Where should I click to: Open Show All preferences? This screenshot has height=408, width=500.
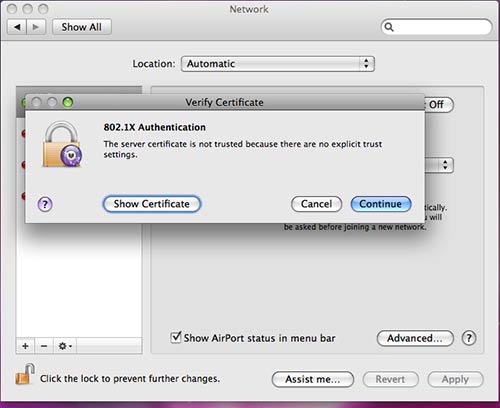point(82,27)
